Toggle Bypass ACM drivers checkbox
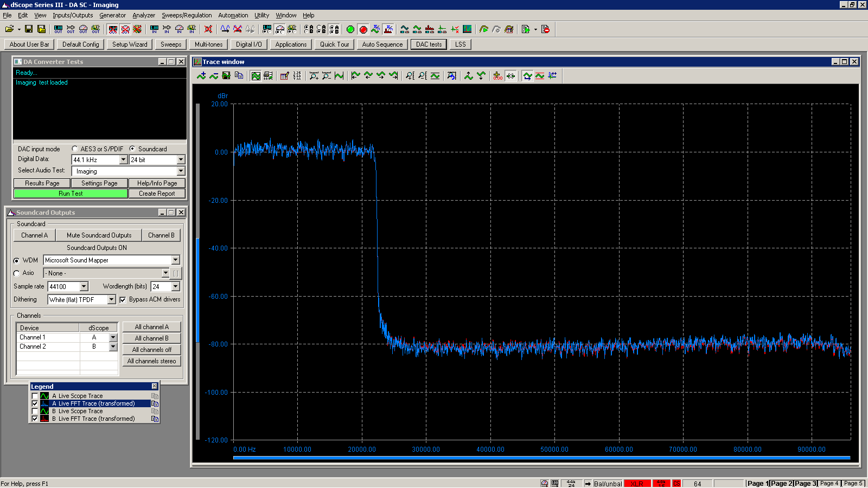 [x=123, y=299]
